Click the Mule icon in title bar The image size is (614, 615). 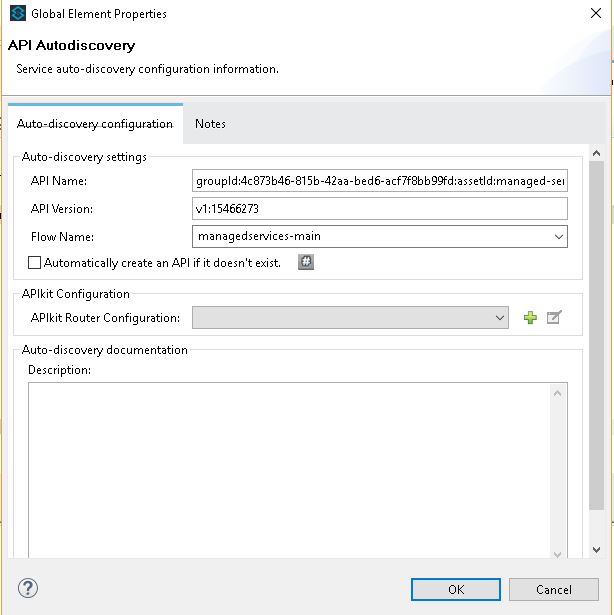[17, 14]
